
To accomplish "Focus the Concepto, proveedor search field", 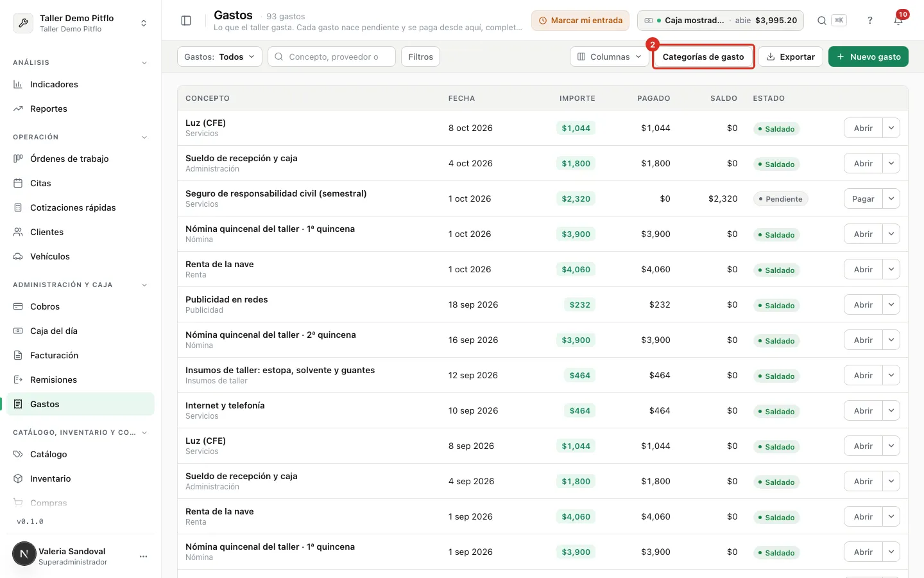I will (332, 57).
